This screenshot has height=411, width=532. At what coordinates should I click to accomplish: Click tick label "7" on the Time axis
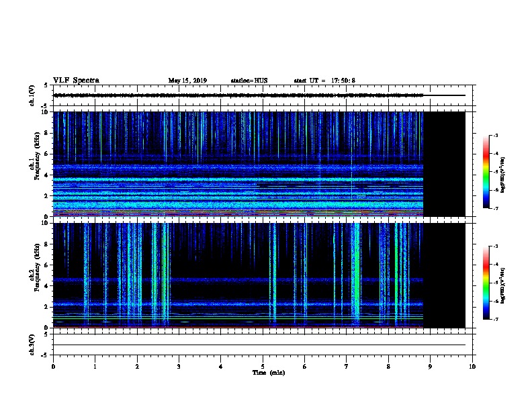347,367
